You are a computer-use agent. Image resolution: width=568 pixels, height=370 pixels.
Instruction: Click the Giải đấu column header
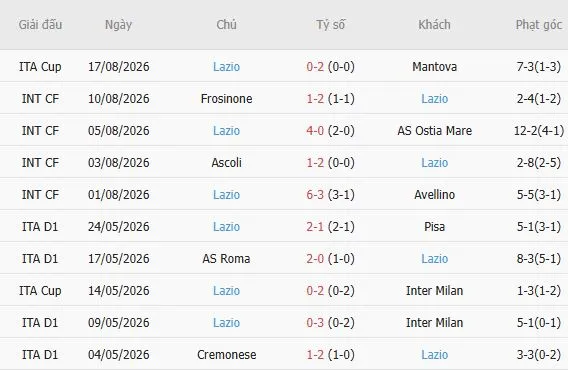tap(40, 25)
